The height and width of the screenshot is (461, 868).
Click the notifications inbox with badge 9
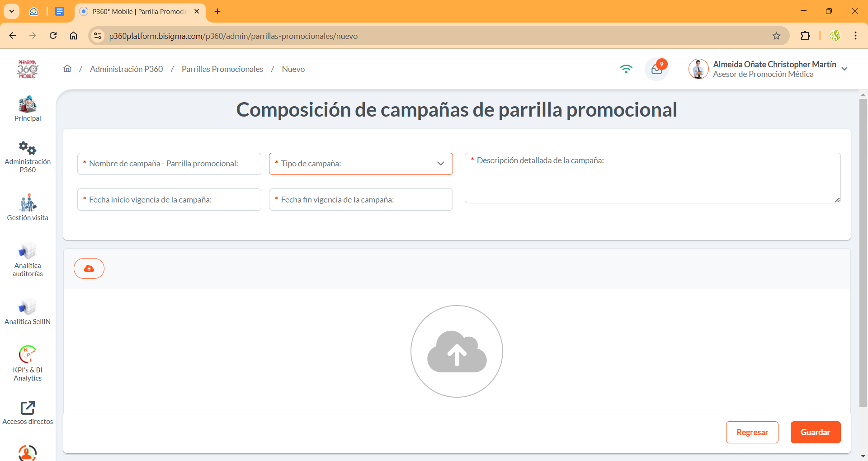click(x=656, y=69)
